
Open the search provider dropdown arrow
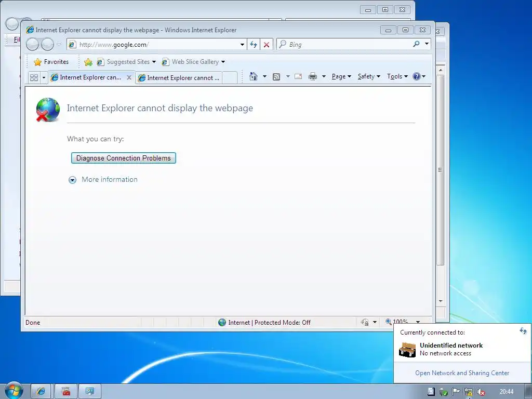coord(427,44)
